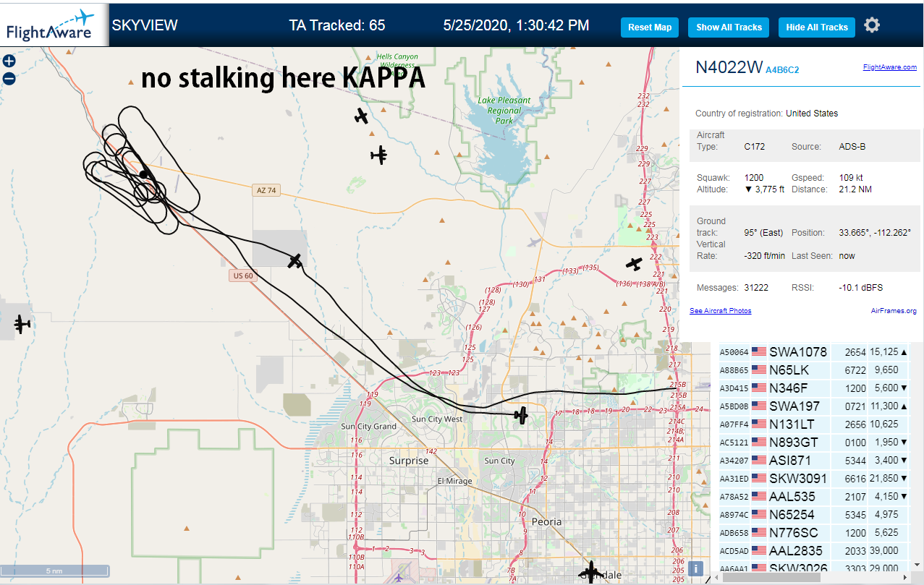The width and height of the screenshot is (924, 585).
Task: Click the US flag in N65LK row
Action: [759, 370]
